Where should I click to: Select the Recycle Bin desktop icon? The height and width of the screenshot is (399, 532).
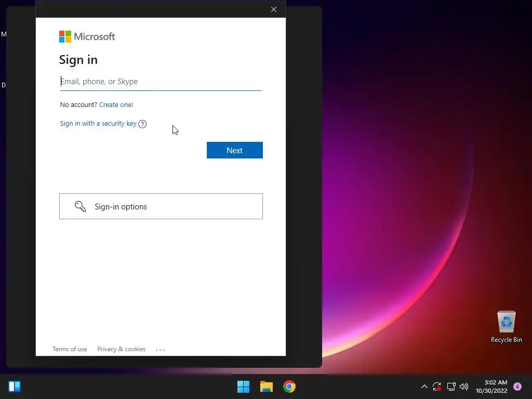(506, 327)
